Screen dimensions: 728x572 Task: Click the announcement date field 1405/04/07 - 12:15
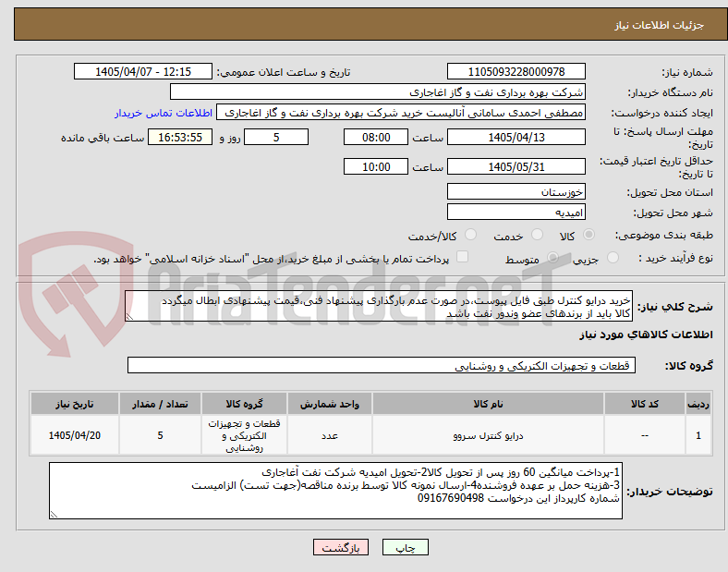click(143, 71)
